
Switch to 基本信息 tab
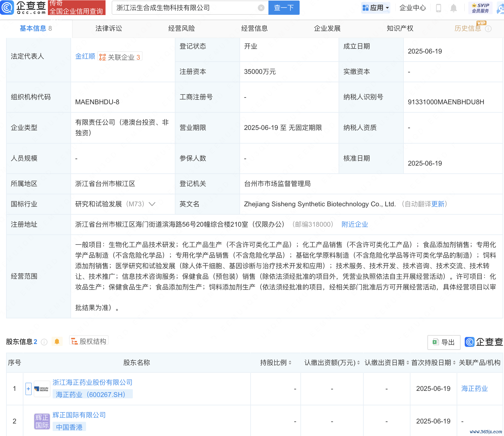coord(36,28)
